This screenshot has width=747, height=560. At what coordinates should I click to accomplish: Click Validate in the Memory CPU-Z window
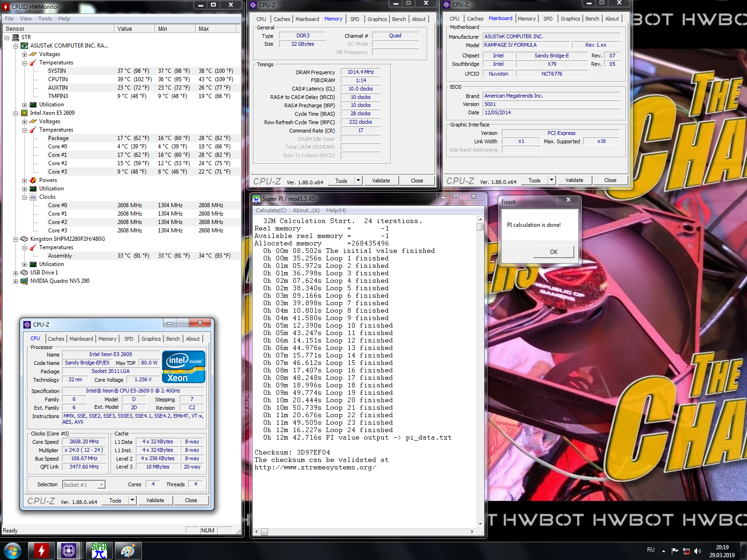(x=381, y=181)
